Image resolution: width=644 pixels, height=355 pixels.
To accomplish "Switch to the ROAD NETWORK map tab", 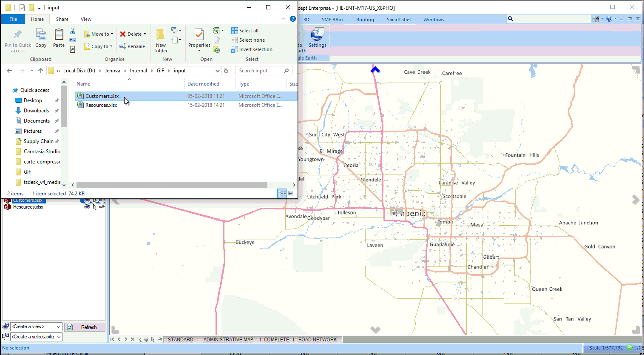I will pos(318,339).
